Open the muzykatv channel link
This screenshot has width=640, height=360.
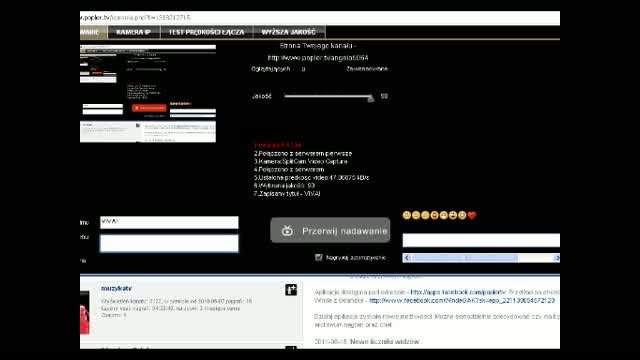[x=116, y=288]
